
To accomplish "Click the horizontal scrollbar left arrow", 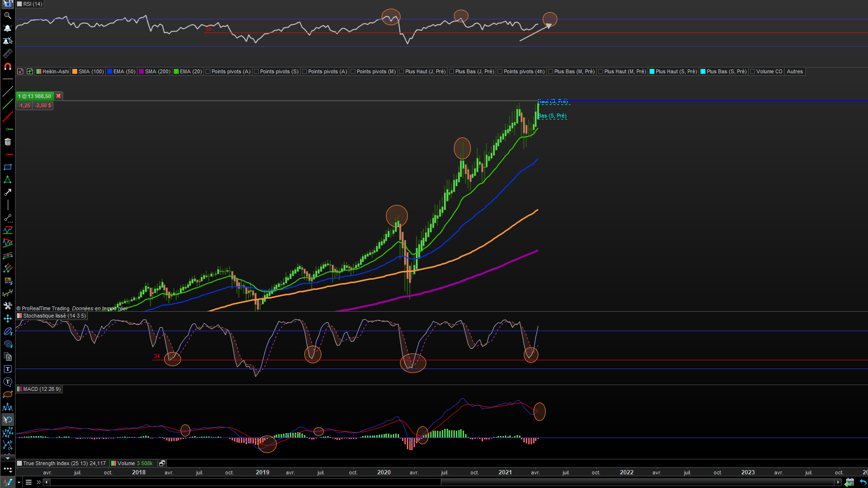I will point(47,482).
